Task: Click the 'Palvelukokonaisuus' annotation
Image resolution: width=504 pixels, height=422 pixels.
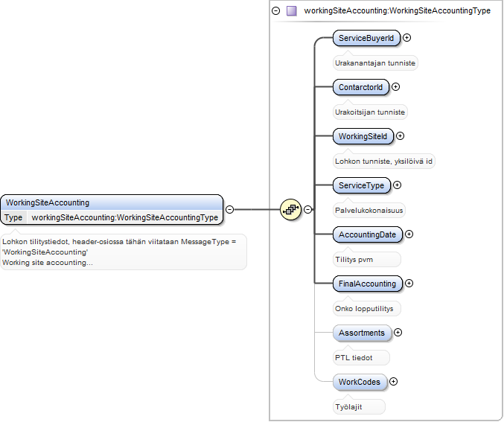Action: pos(369,211)
